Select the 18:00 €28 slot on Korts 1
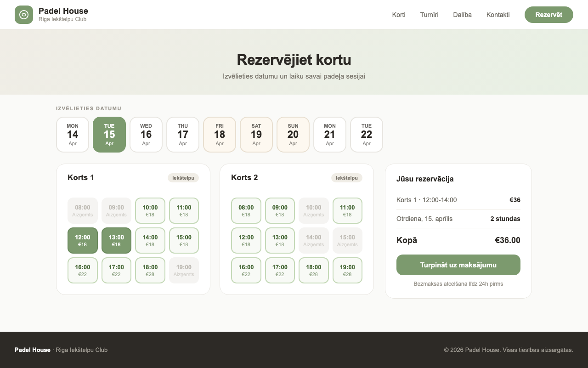This screenshot has width=588, height=368. pos(150,270)
